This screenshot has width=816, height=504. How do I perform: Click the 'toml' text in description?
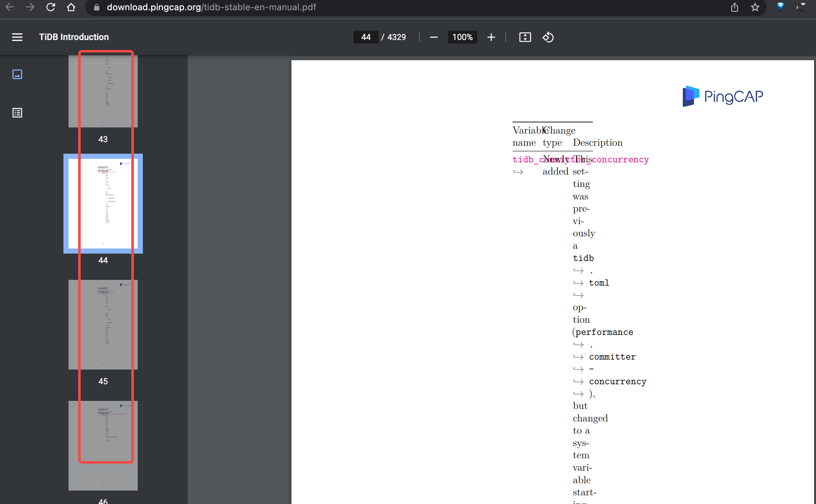tap(599, 283)
